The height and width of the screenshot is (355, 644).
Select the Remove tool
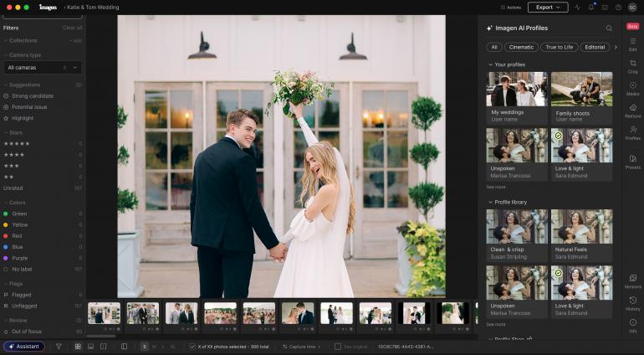pyautogui.click(x=632, y=111)
